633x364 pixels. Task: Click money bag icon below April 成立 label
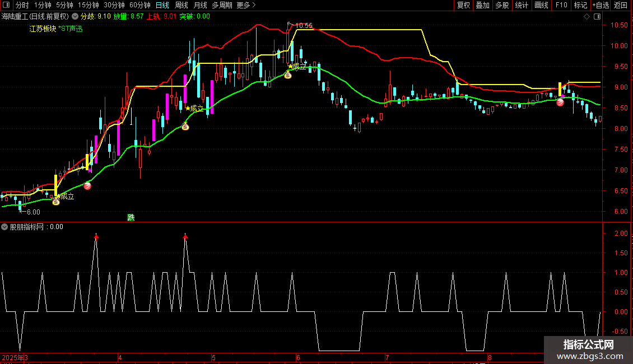(185, 127)
